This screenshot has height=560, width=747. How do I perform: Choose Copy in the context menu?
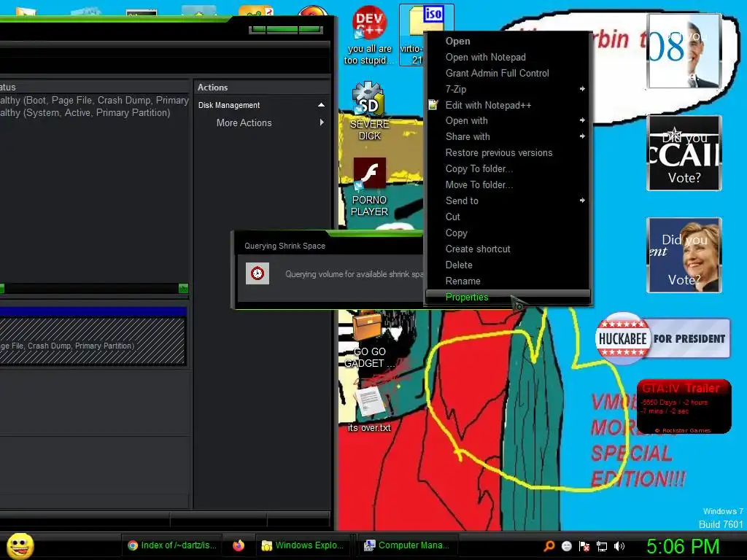[508, 233]
